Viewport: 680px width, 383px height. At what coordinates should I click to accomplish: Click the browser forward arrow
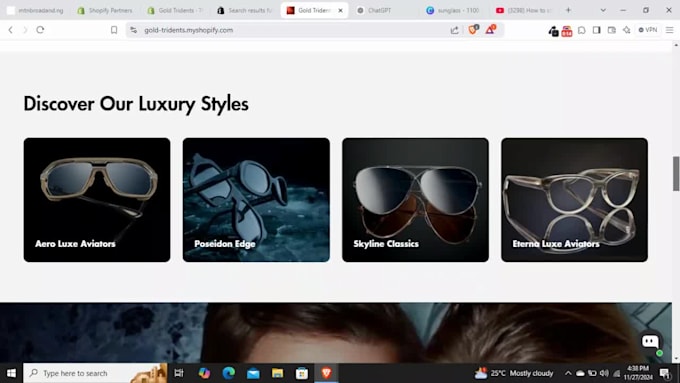(x=25, y=30)
